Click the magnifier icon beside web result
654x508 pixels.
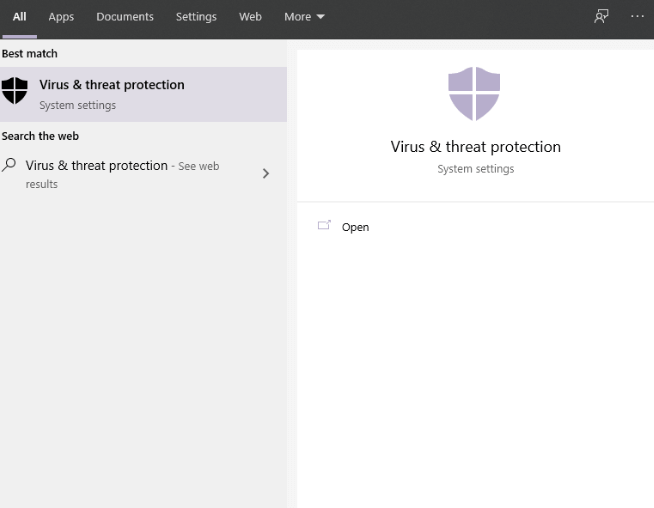point(9,165)
